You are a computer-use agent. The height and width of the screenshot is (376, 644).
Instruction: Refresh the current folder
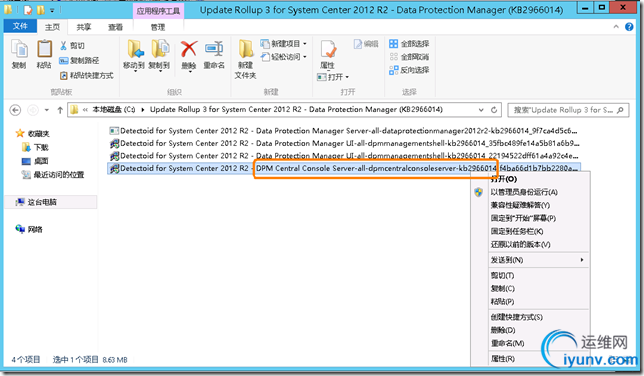(494, 110)
